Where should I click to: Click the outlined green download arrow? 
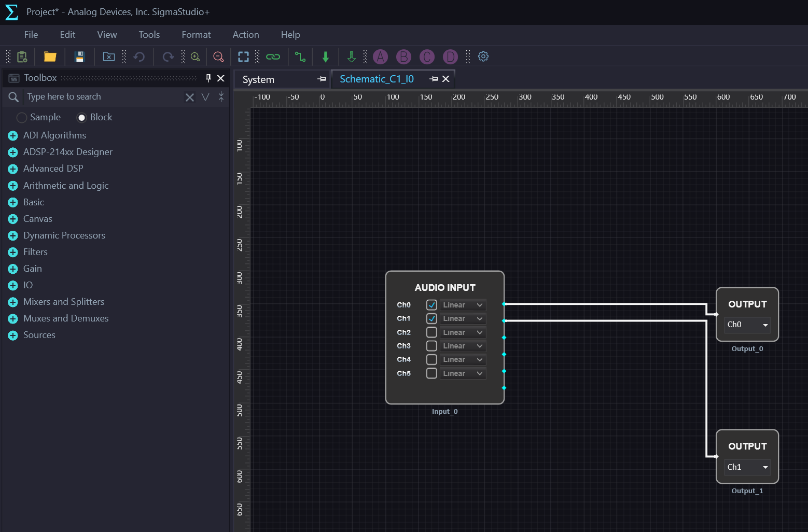tap(352, 57)
